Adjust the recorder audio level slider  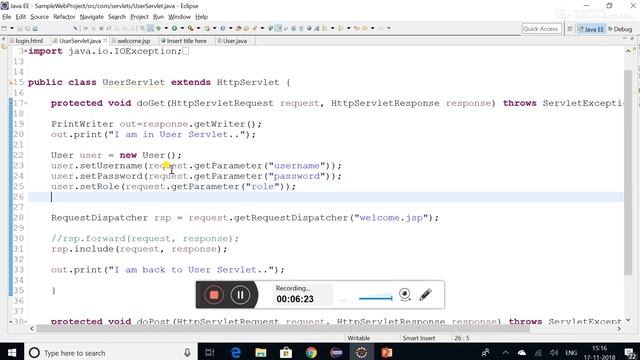(375, 298)
